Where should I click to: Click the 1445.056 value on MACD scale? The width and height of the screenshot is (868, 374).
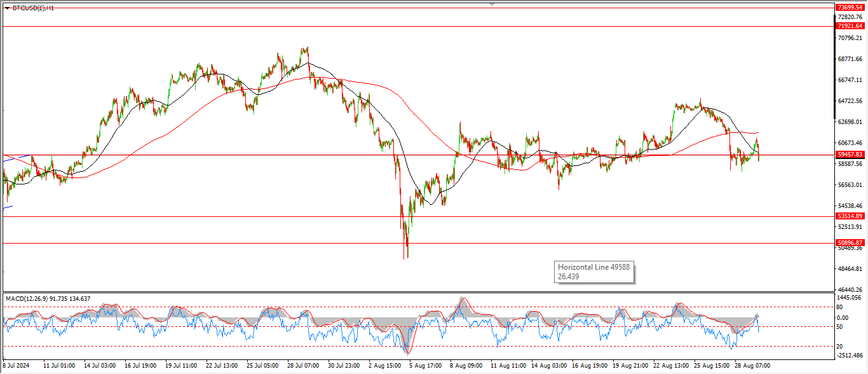pyautogui.click(x=850, y=298)
